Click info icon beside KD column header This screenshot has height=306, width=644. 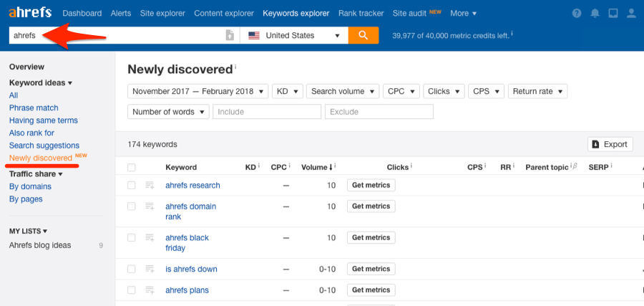pyautogui.click(x=259, y=166)
